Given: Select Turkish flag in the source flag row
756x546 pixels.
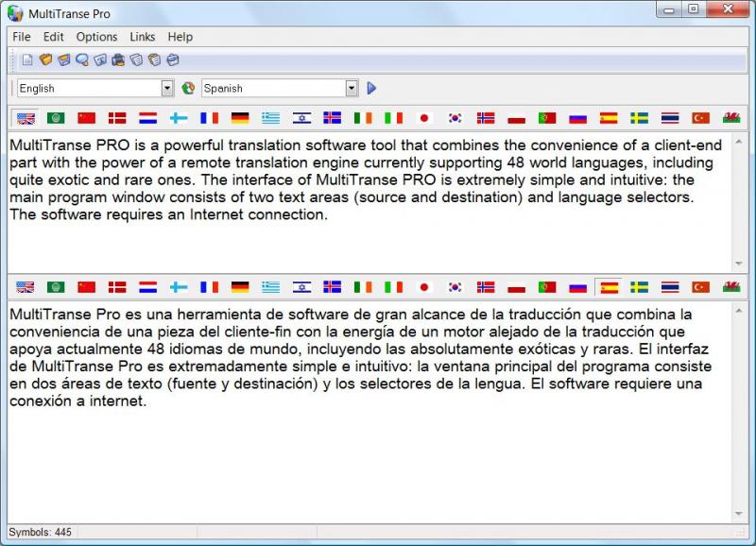Looking at the screenshot, I should tap(700, 118).
